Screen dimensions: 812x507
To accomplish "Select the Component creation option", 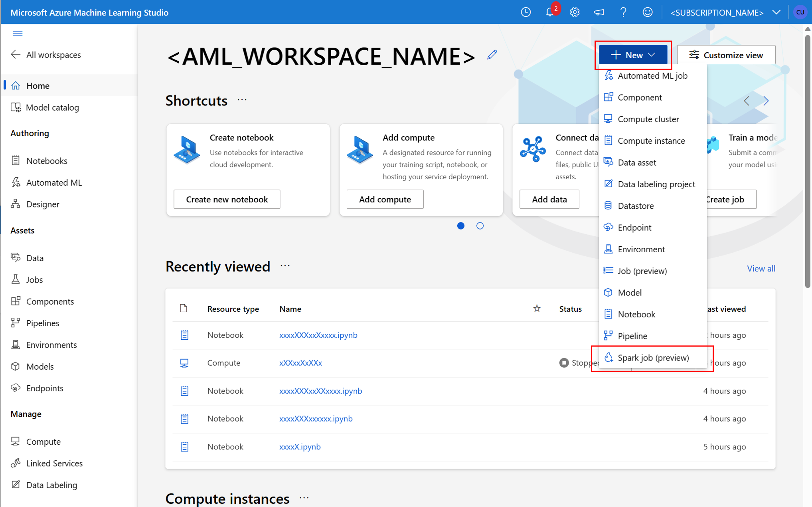I will (640, 97).
